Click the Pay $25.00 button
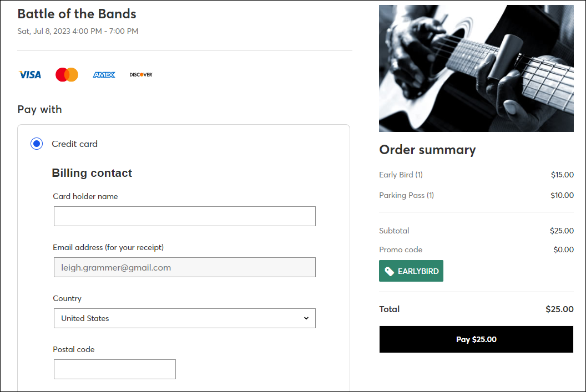Image resolution: width=586 pixels, height=392 pixels. coord(476,339)
